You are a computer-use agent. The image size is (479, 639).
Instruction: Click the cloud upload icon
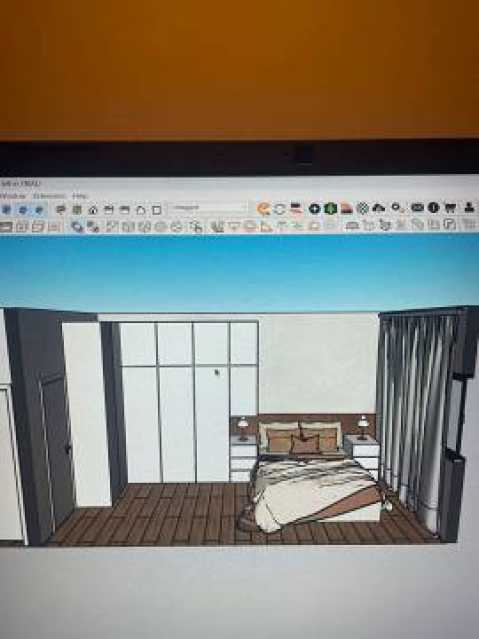click(379, 208)
